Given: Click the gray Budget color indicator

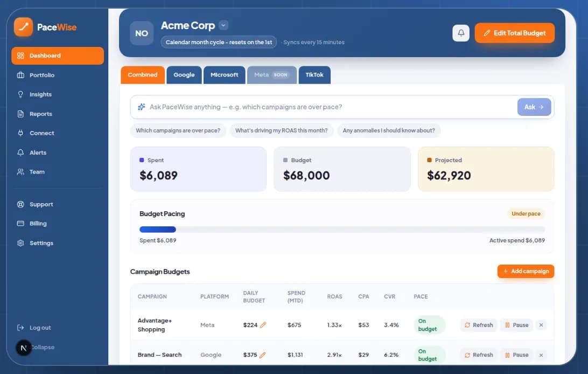Looking at the screenshot, I should [285, 160].
